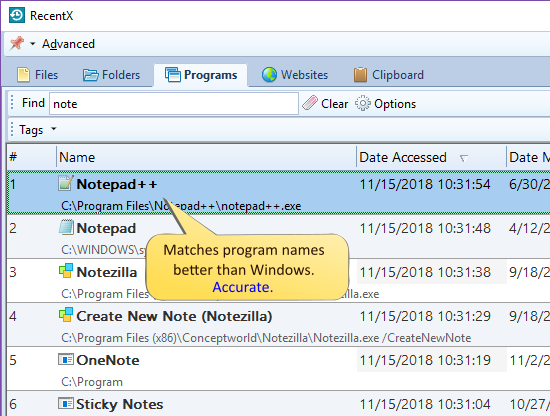
Task: Select the Notepad program name
Action: click(106, 228)
